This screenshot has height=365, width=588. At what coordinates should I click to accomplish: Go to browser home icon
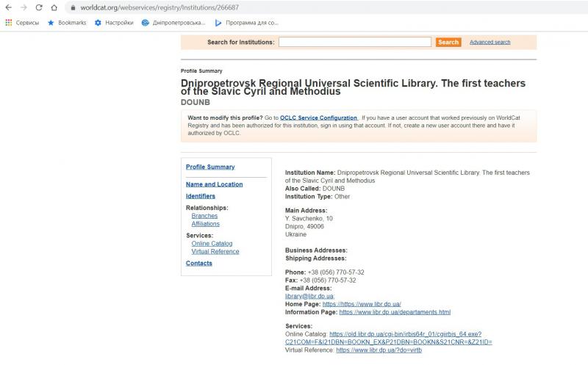tap(54, 7)
